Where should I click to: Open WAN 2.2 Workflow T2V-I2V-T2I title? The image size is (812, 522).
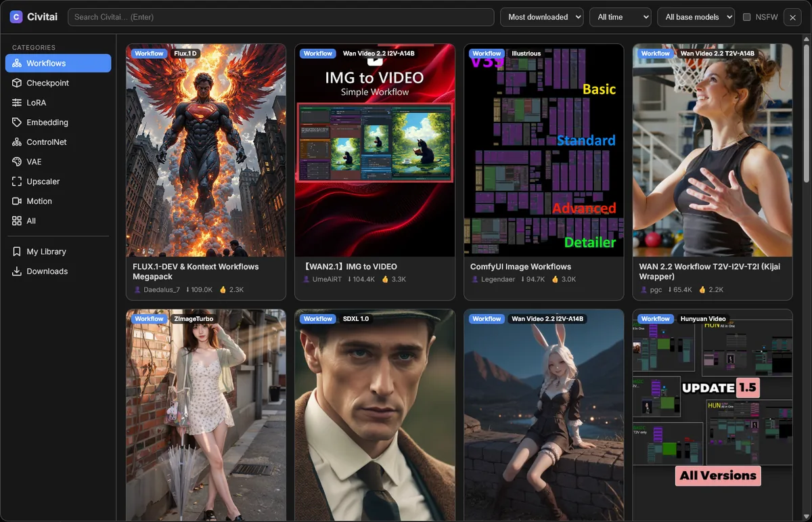pyautogui.click(x=710, y=271)
